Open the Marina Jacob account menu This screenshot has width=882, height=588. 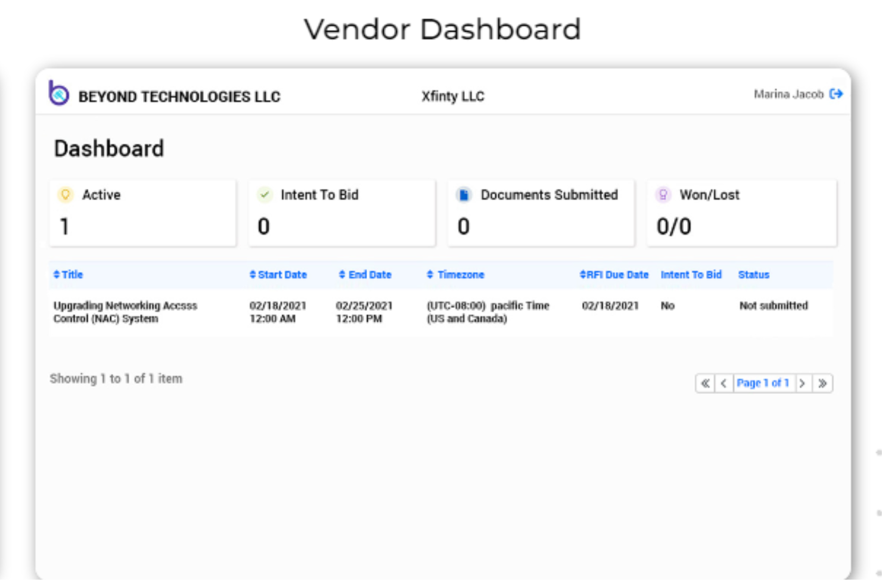(788, 94)
